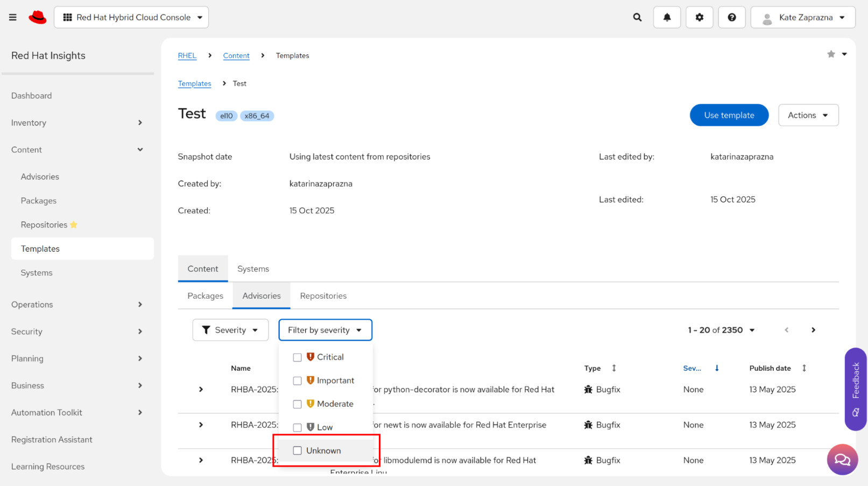Viewport: 868px width, 486px height.
Task: Open the help question mark menu
Action: 731,17
